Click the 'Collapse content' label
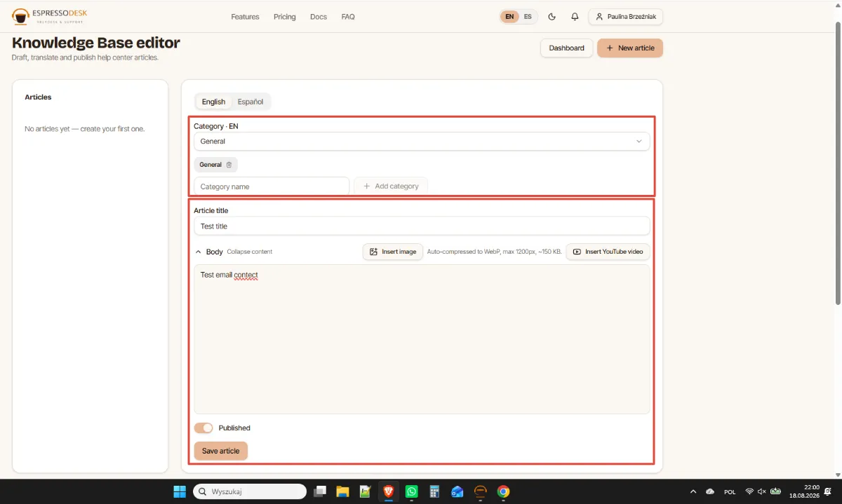The height and width of the screenshot is (504, 842). click(249, 252)
